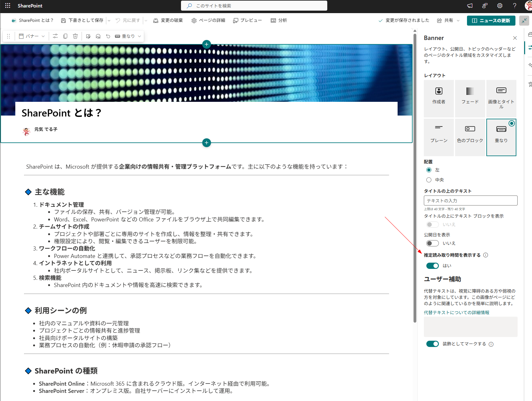Click author name 元気 でる子
The image size is (532, 401).
[46, 129]
